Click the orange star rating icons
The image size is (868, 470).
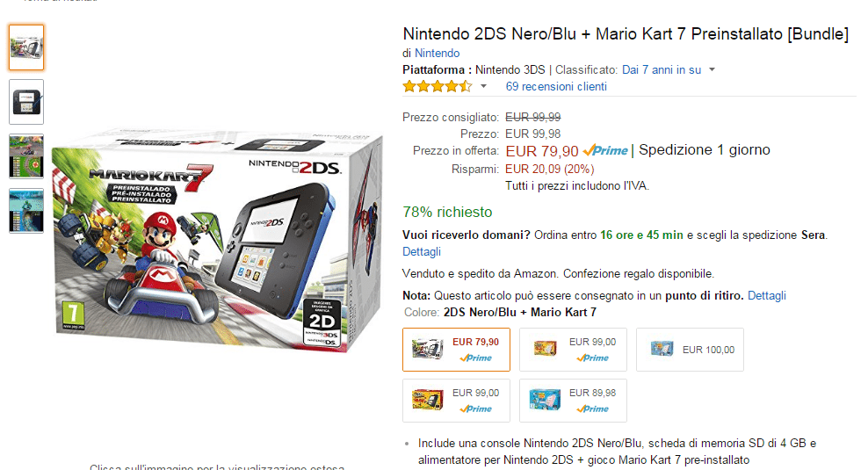(437, 86)
